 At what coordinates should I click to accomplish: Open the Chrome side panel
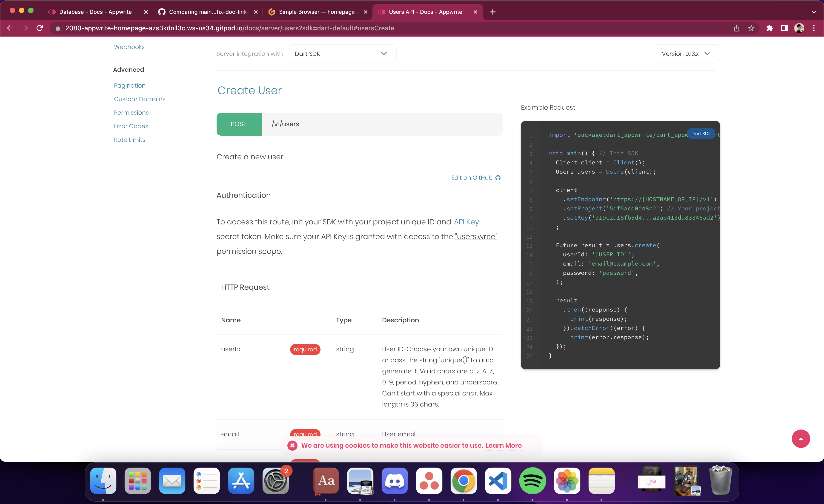click(x=784, y=28)
